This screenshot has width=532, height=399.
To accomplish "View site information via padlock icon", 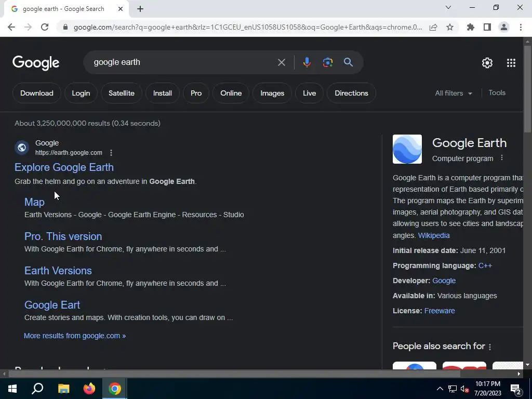I will tap(65, 27).
